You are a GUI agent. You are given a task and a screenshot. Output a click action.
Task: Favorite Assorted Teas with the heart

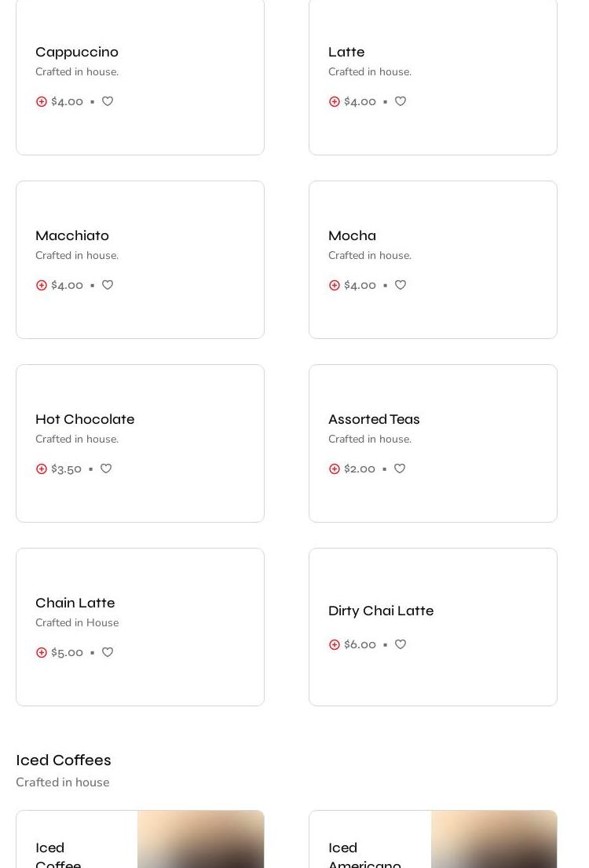pyautogui.click(x=400, y=469)
